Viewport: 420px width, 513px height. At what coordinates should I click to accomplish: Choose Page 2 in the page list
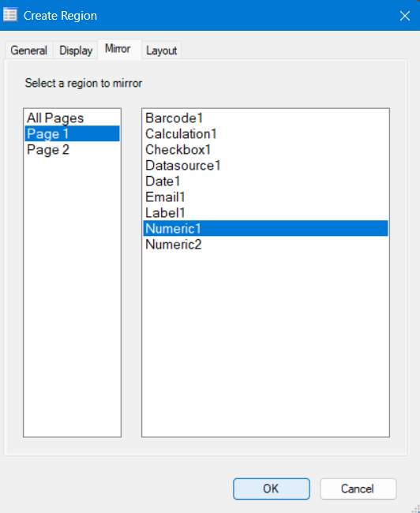(72, 149)
